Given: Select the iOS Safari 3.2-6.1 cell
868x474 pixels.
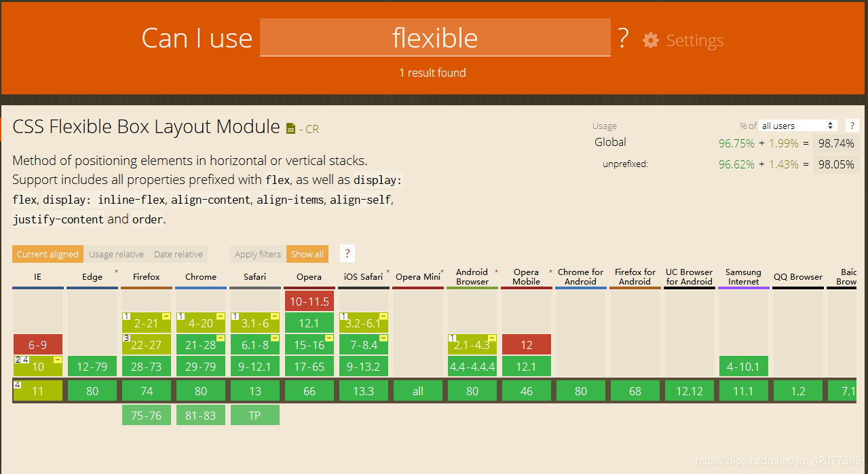Looking at the screenshot, I should [x=364, y=323].
